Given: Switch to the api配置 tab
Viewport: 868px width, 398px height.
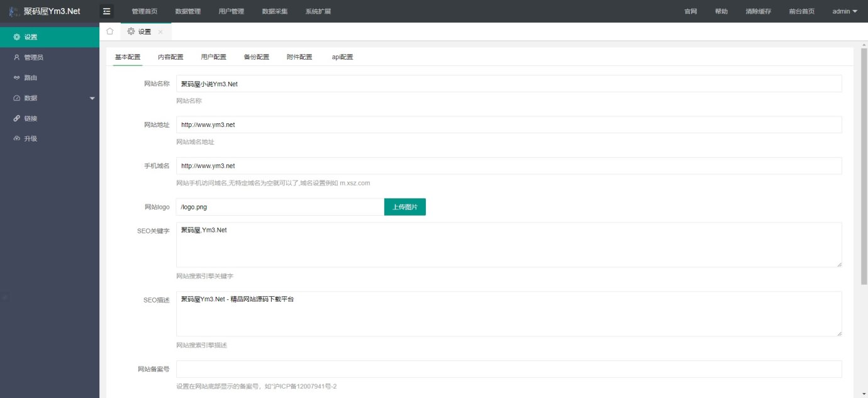Looking at the screenshot, I should click(x=342, y=57).
